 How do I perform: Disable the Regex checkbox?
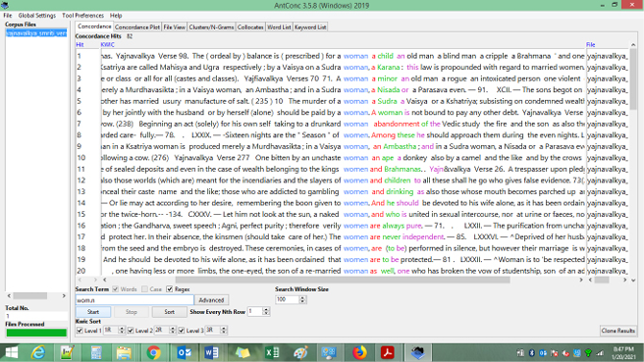[x=169, y=289]
